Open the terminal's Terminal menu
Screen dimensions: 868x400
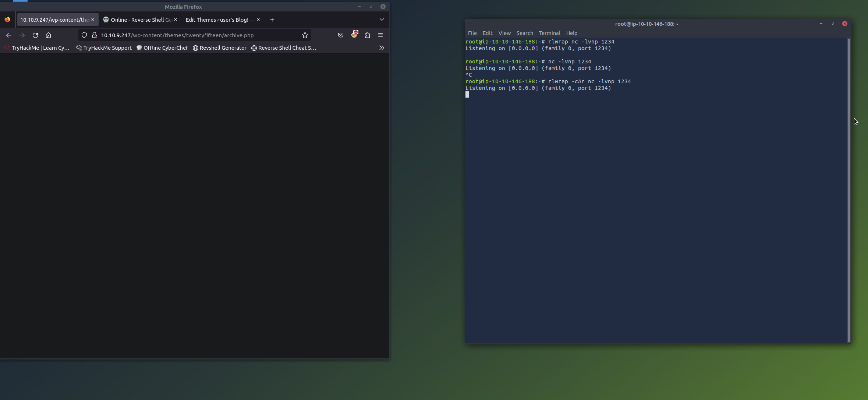coord(549,33)
